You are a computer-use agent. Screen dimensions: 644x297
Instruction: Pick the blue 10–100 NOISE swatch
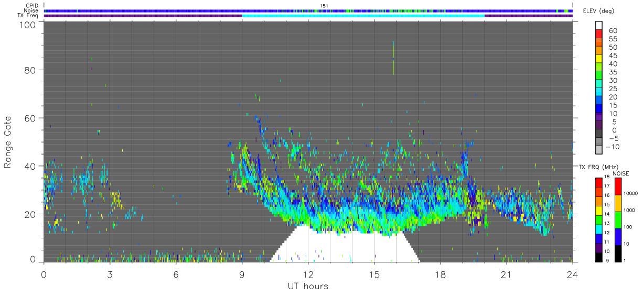tap(618, 236)
